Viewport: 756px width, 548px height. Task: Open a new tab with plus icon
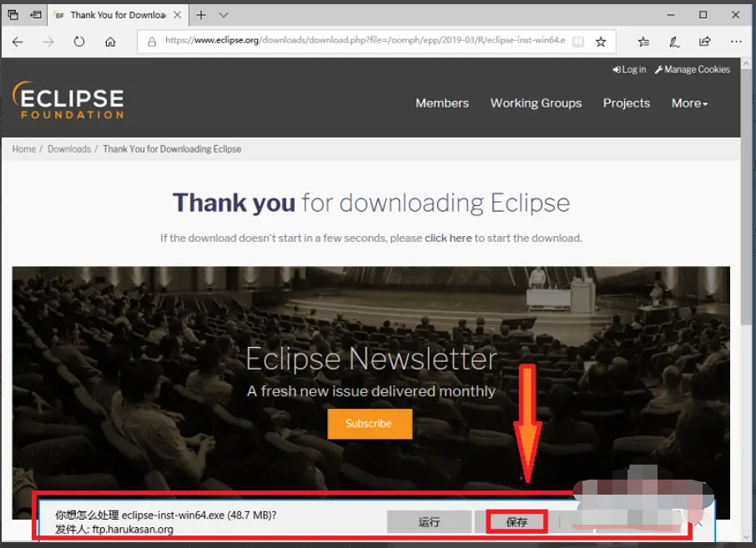click(x=201, y=15)
